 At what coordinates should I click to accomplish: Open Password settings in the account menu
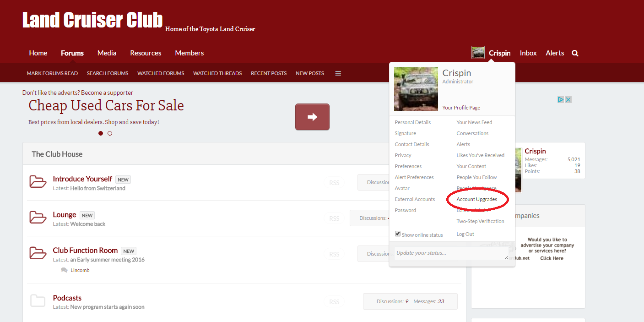point(406,210)
